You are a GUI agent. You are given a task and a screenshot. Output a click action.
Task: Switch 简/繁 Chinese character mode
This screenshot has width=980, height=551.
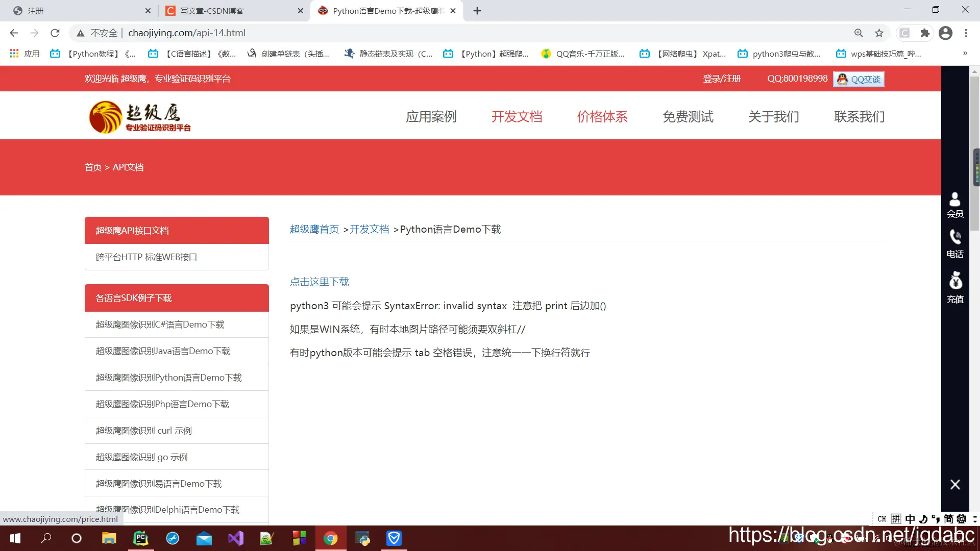(948, 518)
